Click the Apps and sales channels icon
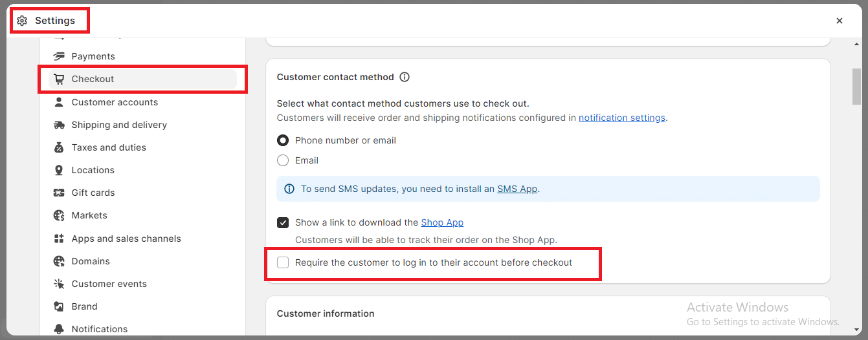 coord(59,239)
